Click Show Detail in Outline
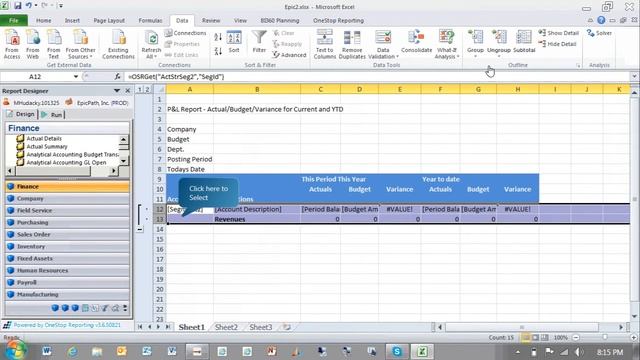Screen dimensions: 640x360 point(558,33)
